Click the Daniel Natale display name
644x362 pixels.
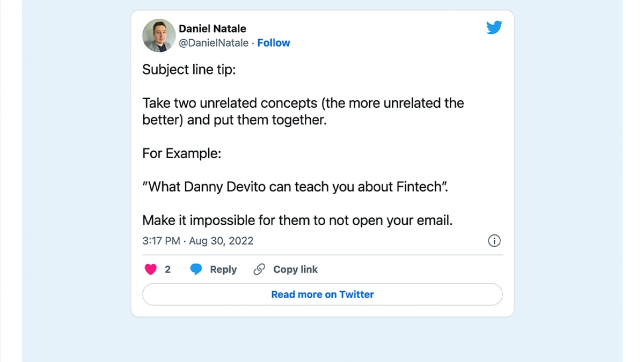coord(213,28)
